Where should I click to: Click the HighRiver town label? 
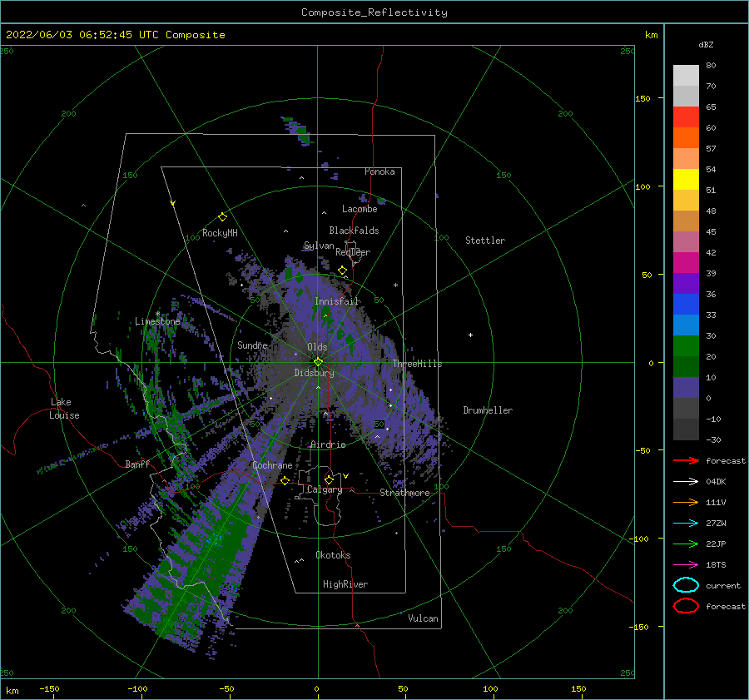tap(345, 584)
